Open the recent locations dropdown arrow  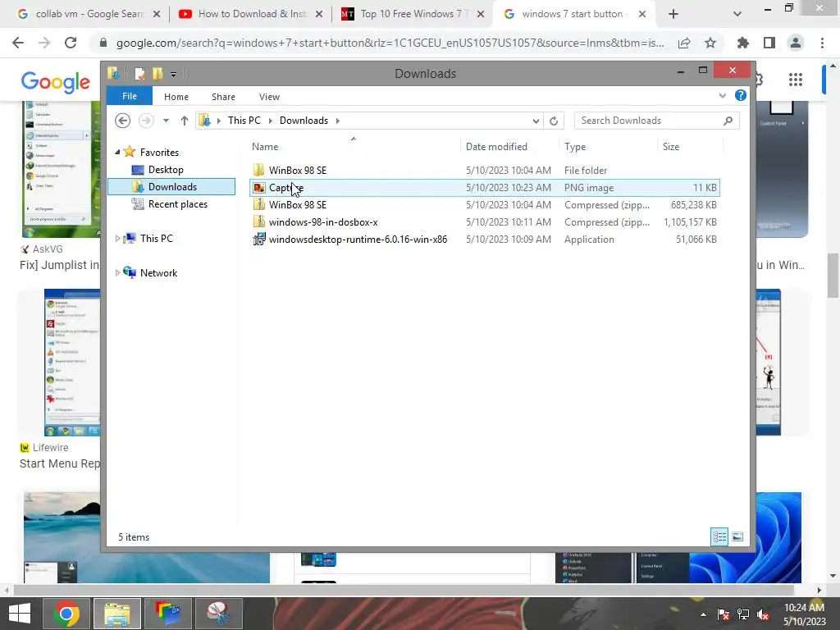click(166, 121)
